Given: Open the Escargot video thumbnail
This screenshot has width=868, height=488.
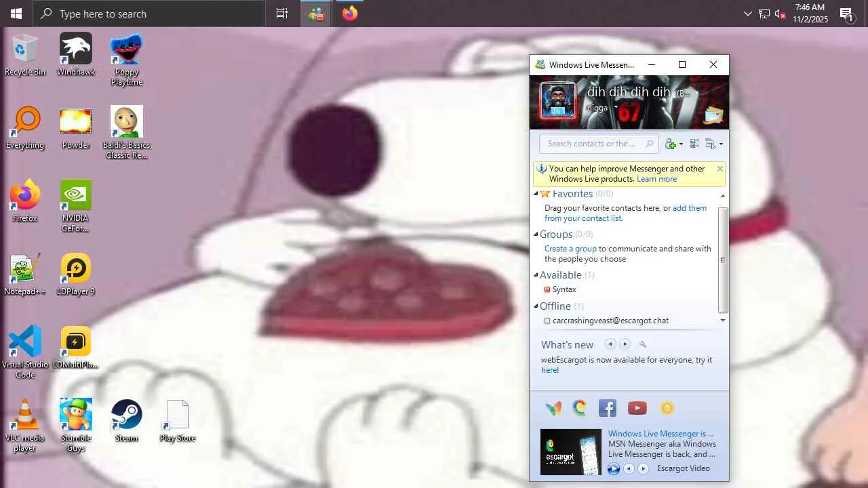Looking at the screenshot, I should (570, 452).
